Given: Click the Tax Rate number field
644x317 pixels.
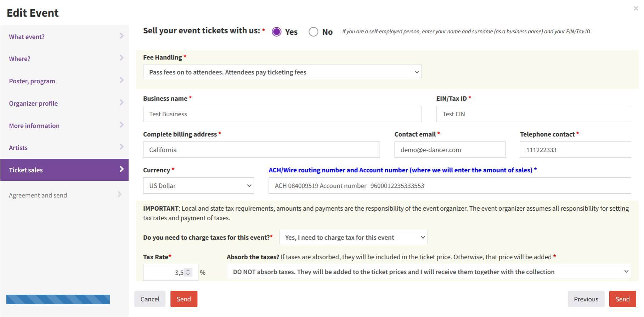Looking at the screenshot, I should click(170, 272).
